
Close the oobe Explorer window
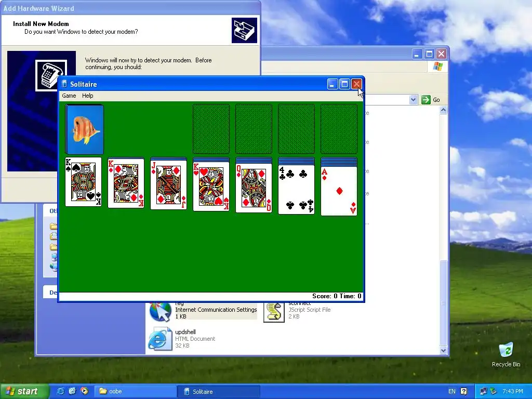point(441,54)
